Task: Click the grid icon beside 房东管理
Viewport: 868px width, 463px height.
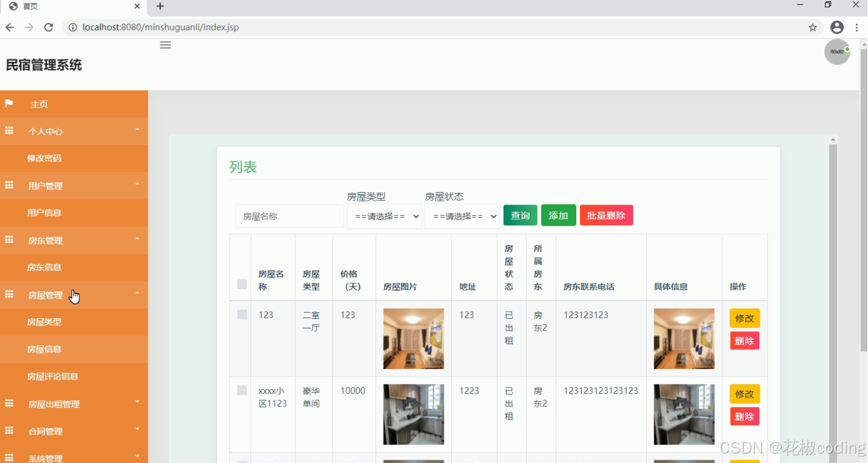Action: [8, 240]
